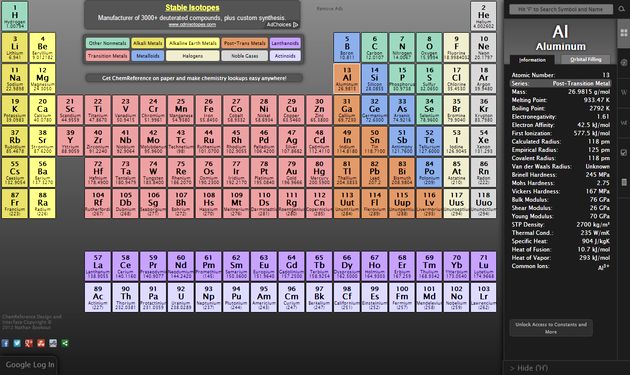This screenshot has width=630, height=375.
Task: Focus the Search Symbol and Name field
Action: 560,9
